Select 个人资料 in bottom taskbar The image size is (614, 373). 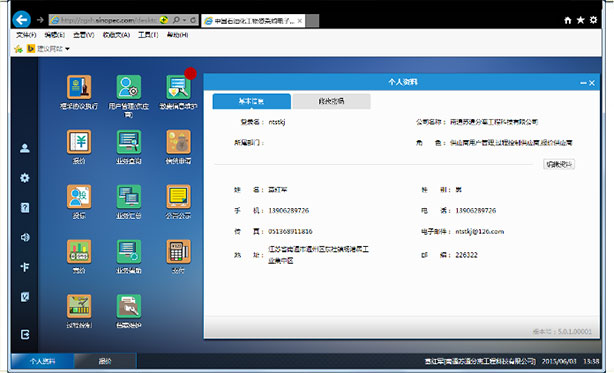pyautogui.click(x=43, y=361)
